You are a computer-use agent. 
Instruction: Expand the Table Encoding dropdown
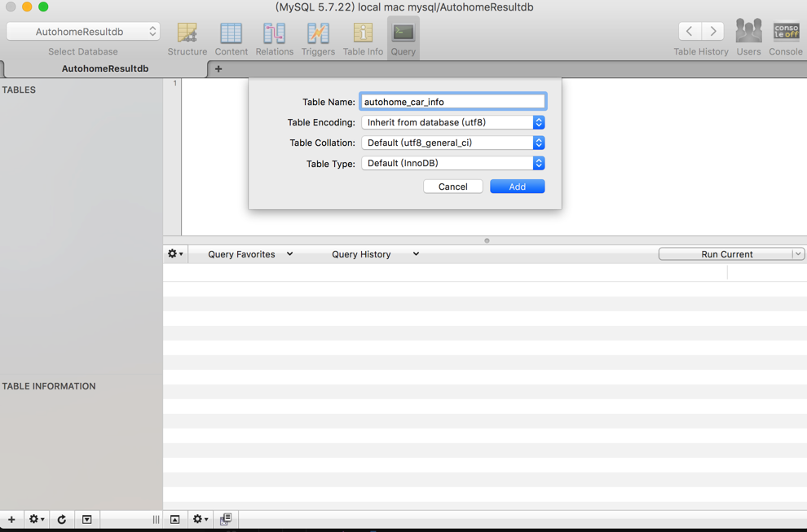(x=453, y=122)
